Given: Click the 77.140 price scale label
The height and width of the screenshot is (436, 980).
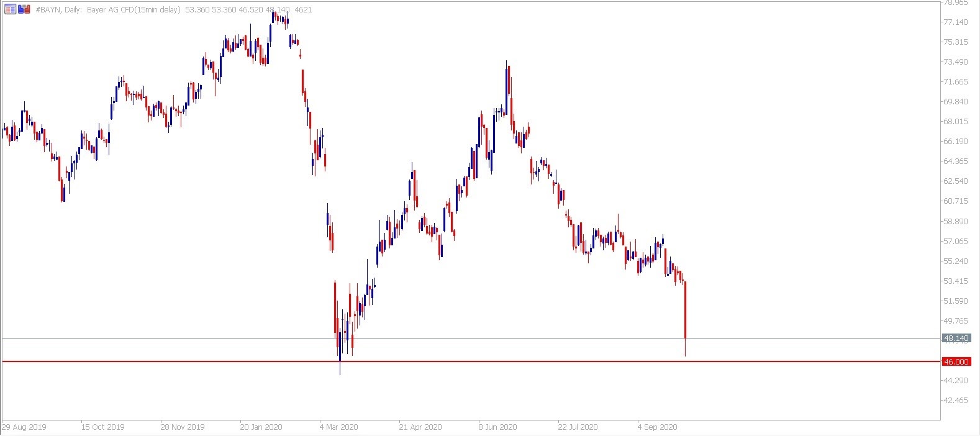Looking at the screenshot, I should (x=956, y=22).
